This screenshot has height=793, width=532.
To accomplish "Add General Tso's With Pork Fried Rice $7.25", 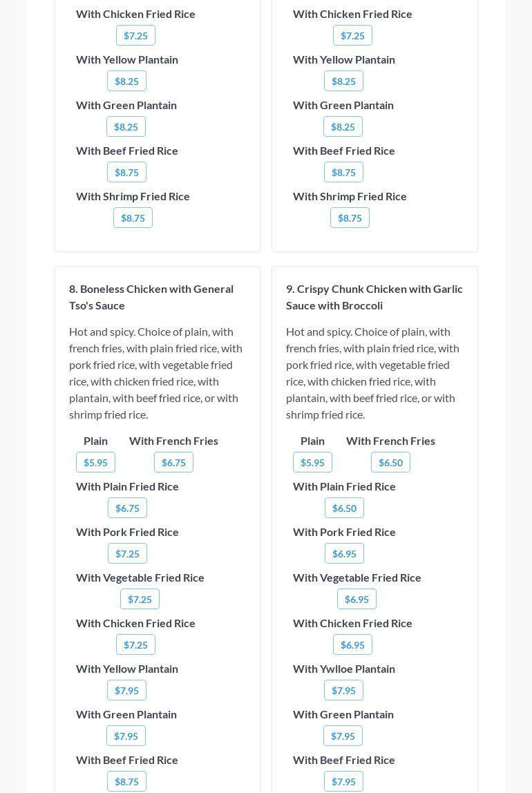I will click(x=127, y=553).
